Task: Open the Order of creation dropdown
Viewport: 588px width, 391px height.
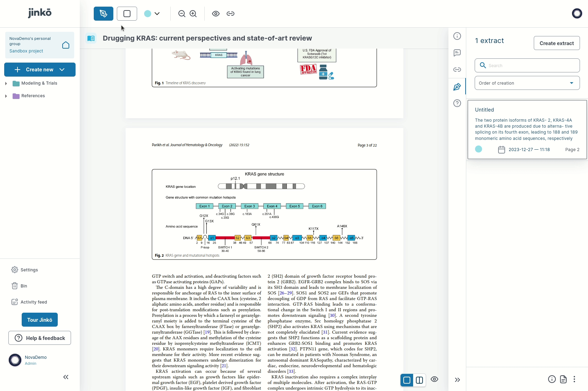Action: click(527, 83)
